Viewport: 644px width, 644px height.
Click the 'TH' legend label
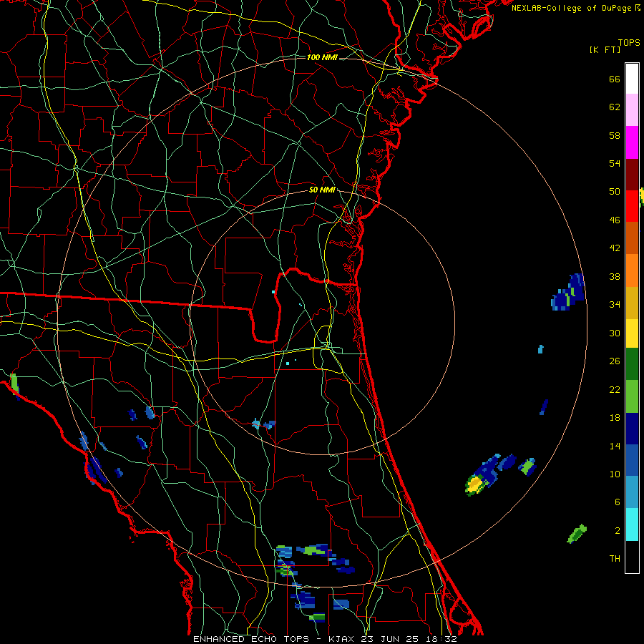pyautogui.click(x=615, y=559)
